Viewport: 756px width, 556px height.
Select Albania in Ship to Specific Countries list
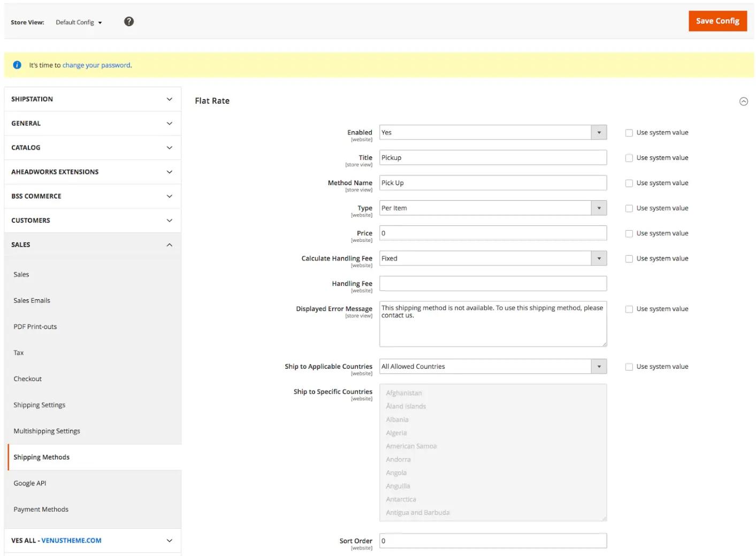coord(398,420)
